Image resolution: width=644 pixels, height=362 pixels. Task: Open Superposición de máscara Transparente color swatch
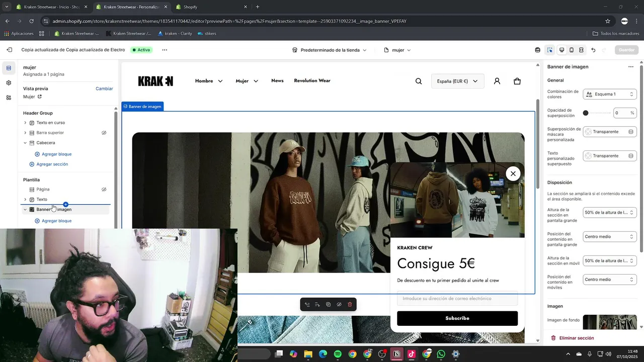(x=610, y=132)
